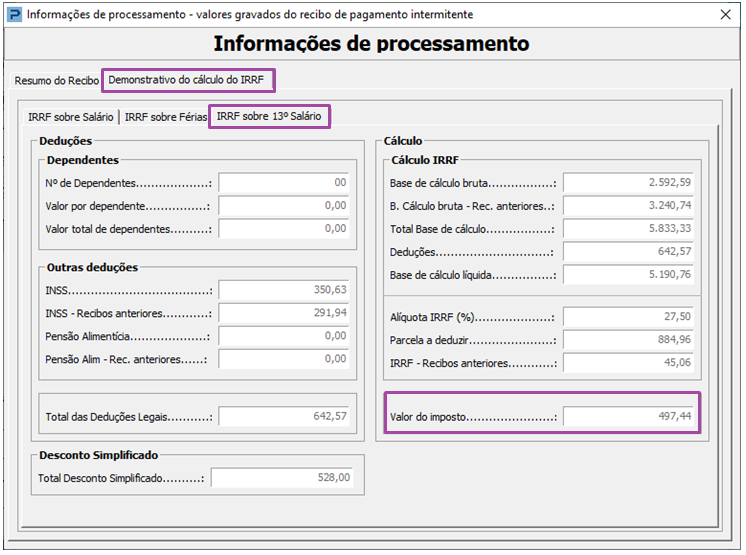The width and height of the screenshot is (746, 555).
Task: Open the IRRF sobre Férias tab
Action: point(166,117)
